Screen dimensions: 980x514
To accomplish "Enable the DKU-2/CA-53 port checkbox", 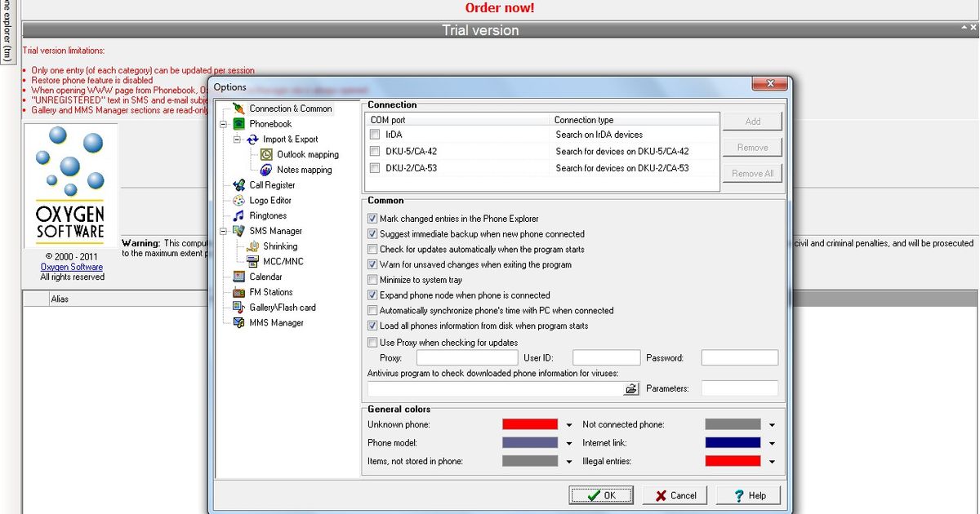I will point(375,169).
